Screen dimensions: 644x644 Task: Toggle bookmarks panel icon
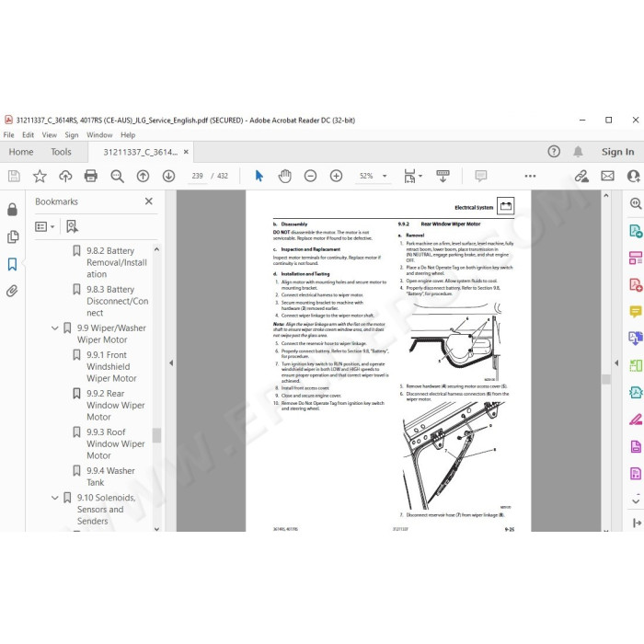12,264
